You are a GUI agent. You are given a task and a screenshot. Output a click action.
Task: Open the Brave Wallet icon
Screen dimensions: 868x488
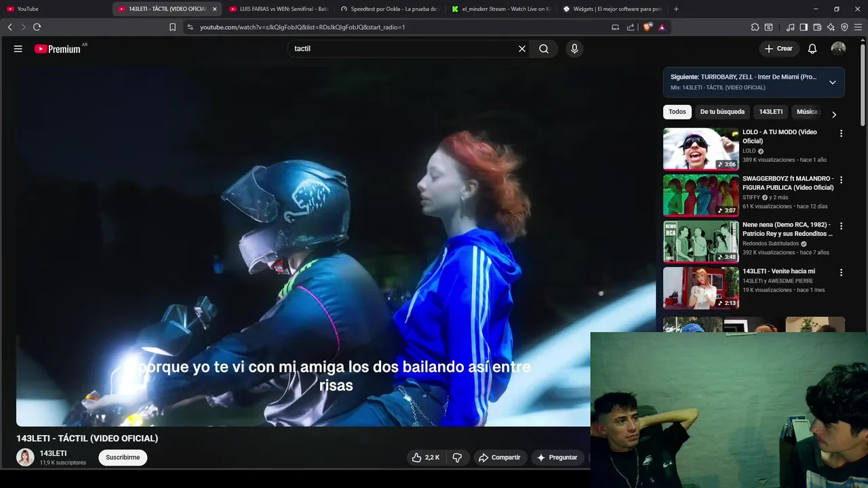817,27
